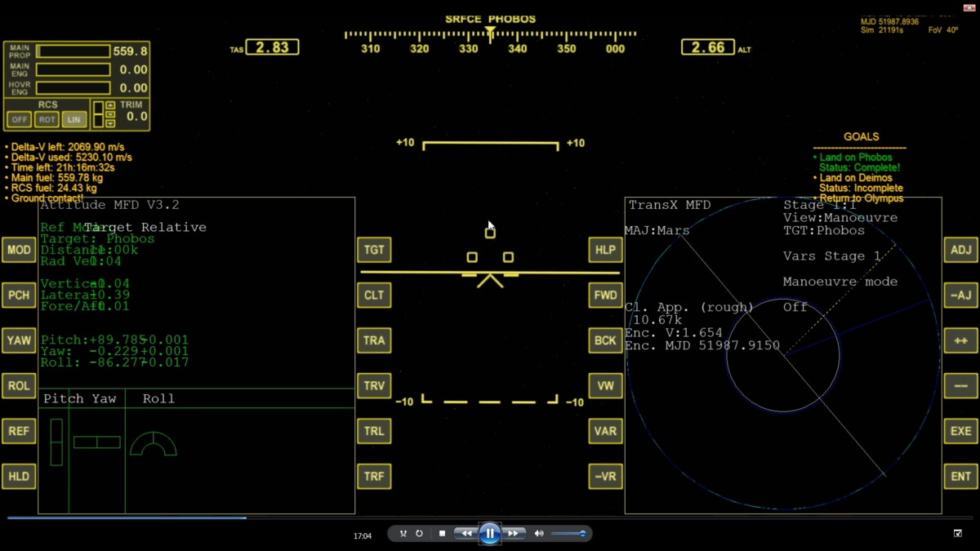Image resolution: width=980 pixels, height=551 pixels.
Task: Click the main propellant level bar
Action: [73, 51]
